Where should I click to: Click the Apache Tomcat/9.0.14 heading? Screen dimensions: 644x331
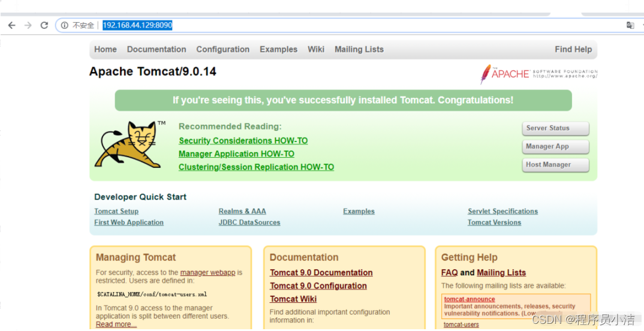153,71
